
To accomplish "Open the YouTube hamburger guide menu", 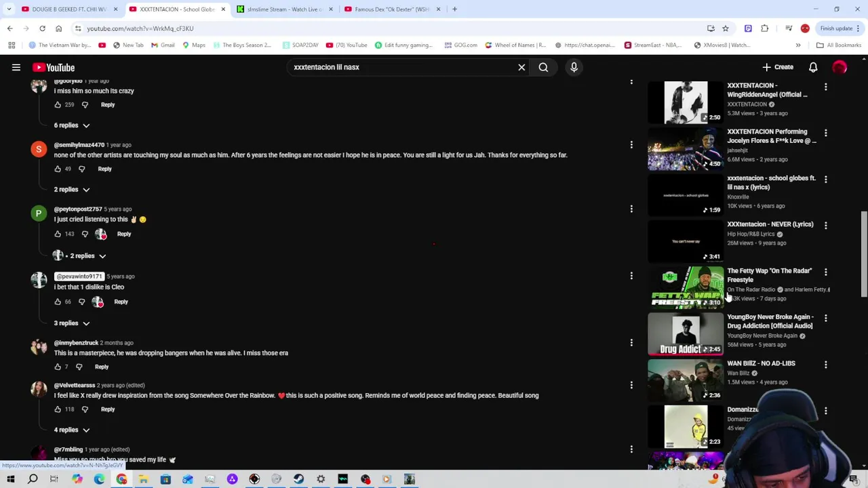I will pyautogui.click(x=16, y=67).
